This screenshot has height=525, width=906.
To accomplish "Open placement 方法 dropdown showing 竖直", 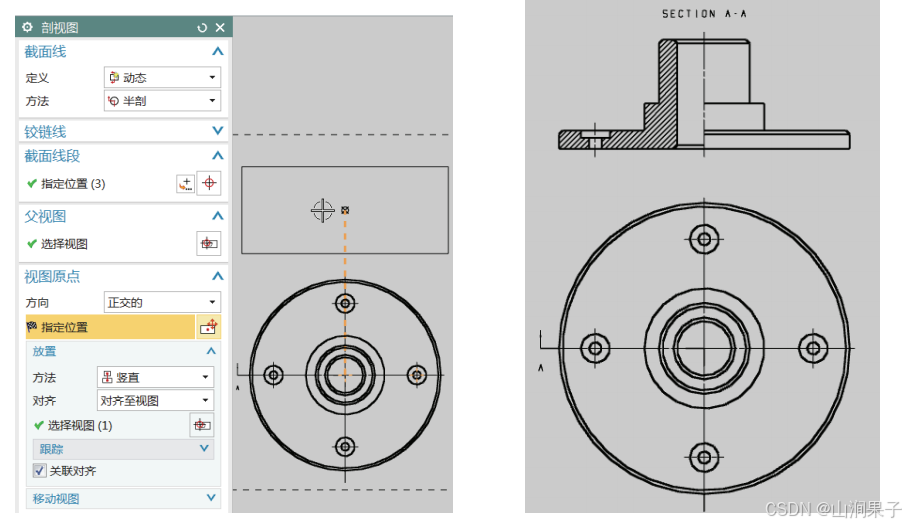I will (155, 377).
